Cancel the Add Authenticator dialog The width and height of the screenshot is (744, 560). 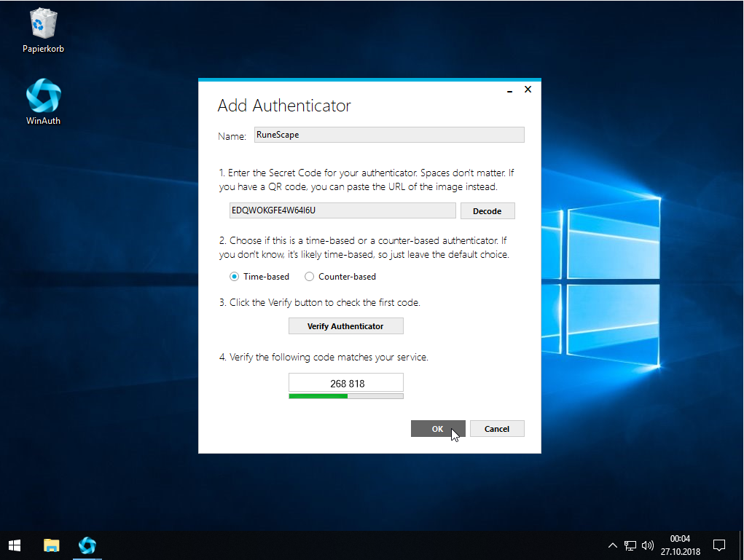click(x=497, y=429)
